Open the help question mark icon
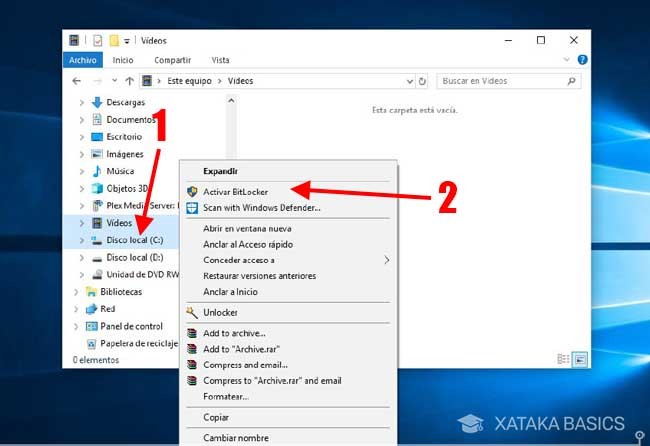Screen dimensions: 650x446 pos(582,60)
